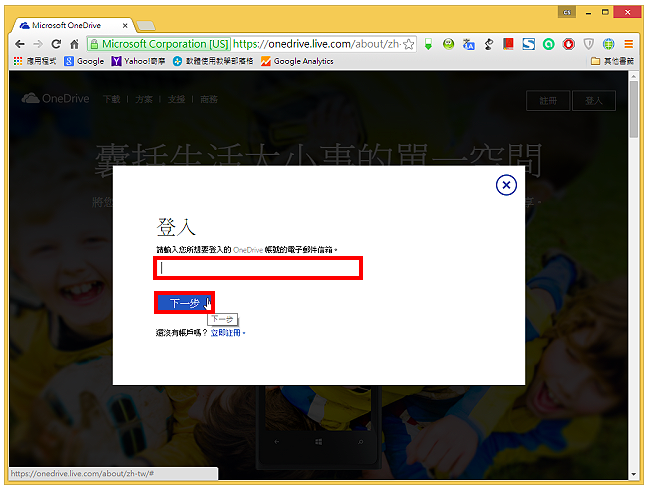Click the email address input field
This screenshot has width=654, height=495.
tap(258, 268)
